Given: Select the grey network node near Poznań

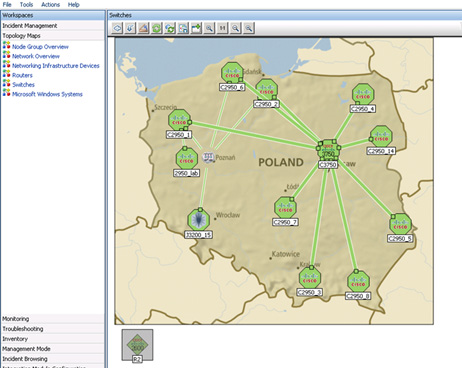Looking at the screenshot, I should (x=208, y=157).
